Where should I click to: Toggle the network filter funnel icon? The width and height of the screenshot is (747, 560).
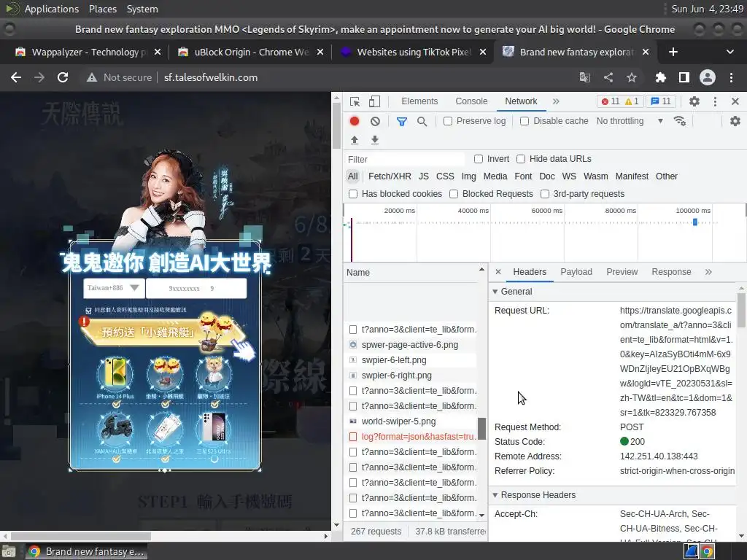coord(402,122)
